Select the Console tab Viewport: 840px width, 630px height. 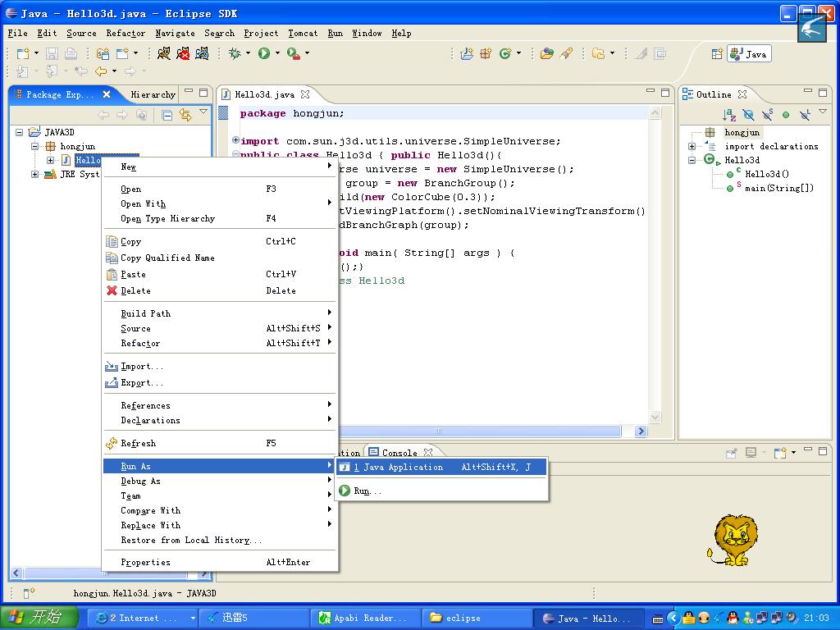[x=399, y=453]
